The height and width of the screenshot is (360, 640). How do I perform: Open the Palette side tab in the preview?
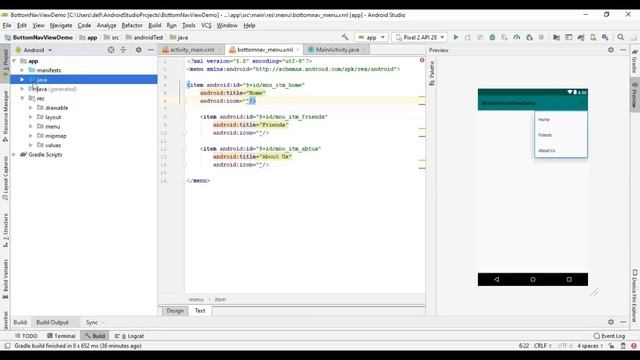[432, 73]
